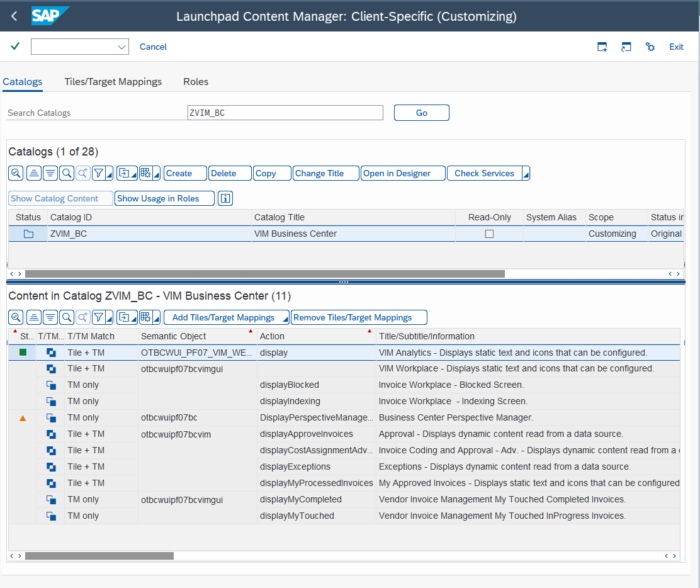Viewport: 700px width, 588px height.
Task: Click the Cancel link
Action: click(153, 47)
